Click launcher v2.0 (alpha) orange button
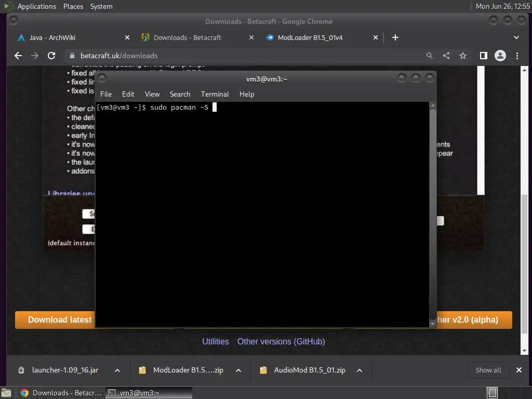Viewport: 532px width, 399px height. coord(474,320)
